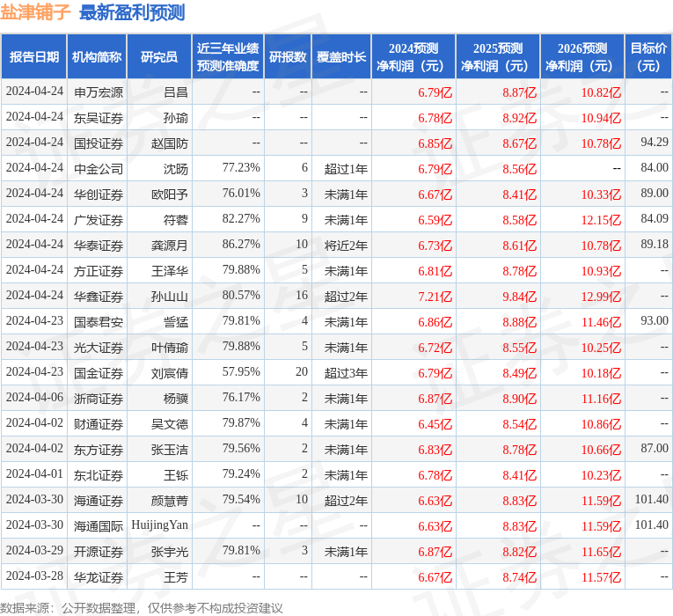Click accuracy value 82.27%
Viewport: 673px width, 616px height.
(x=241, y=219)
